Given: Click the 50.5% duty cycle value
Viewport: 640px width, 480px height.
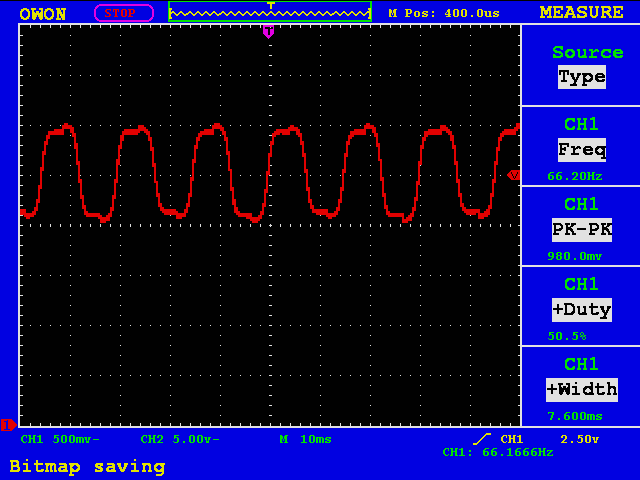Looking at the screenshot, I should click(x=567, y=336).
